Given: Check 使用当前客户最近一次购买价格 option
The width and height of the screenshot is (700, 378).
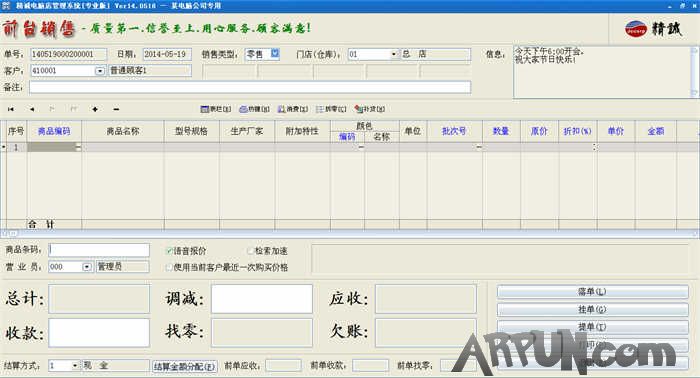Looking at the screenshot, I should click(x=169, y=267).
